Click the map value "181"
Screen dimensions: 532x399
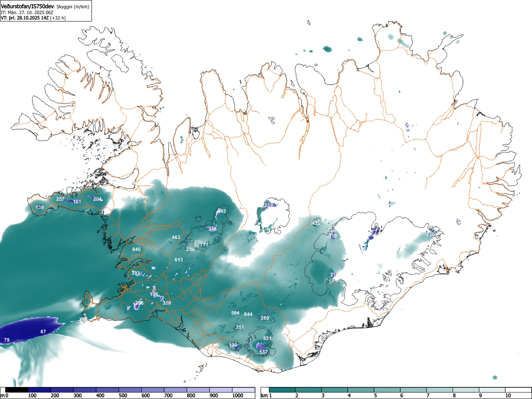click(77, 202)
